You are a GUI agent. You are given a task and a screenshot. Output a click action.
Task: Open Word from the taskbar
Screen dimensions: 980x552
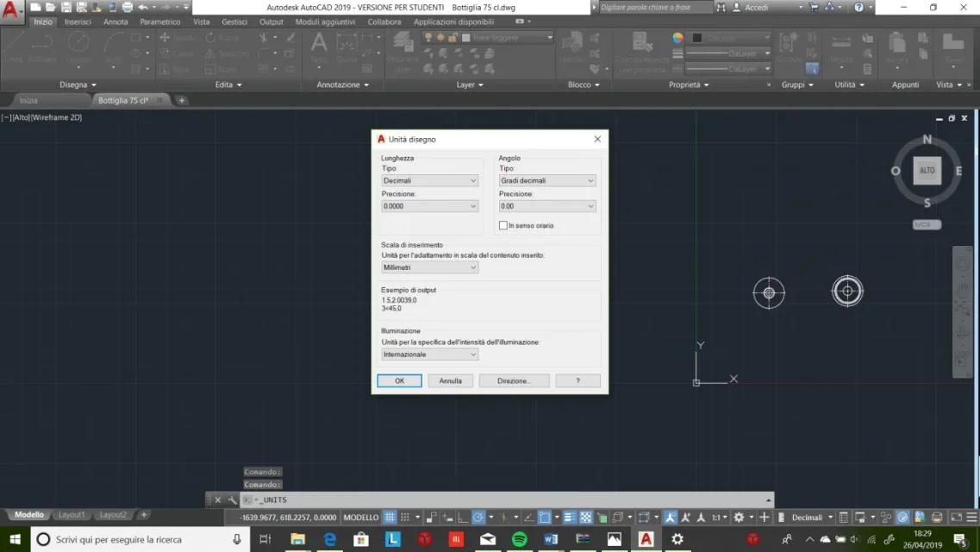pyautogui.click(x=551, y=539)
